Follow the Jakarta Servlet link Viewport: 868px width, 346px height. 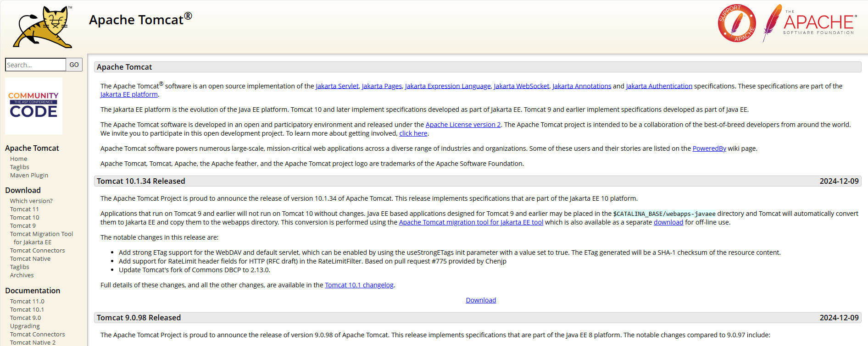tap(337, 86)
